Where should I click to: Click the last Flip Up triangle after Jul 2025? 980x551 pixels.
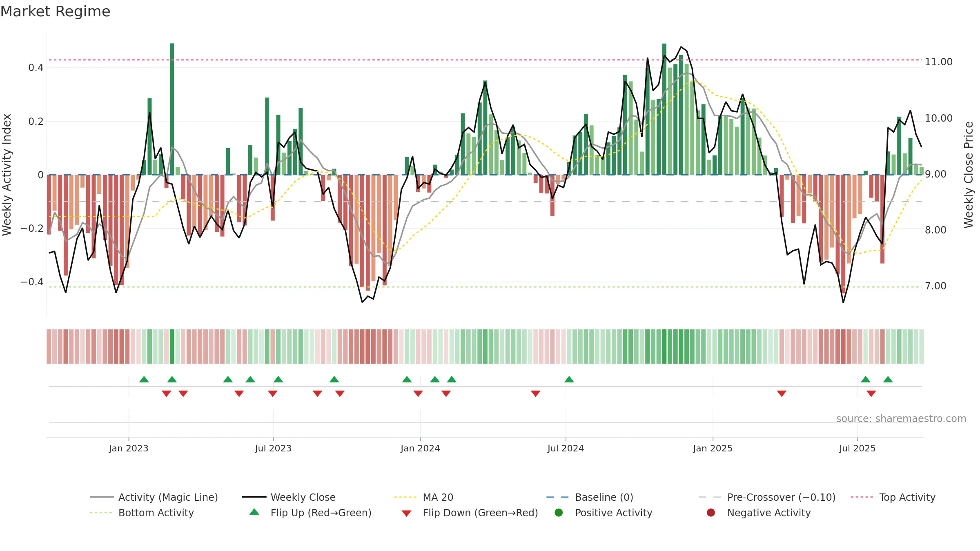coord(888,379)
